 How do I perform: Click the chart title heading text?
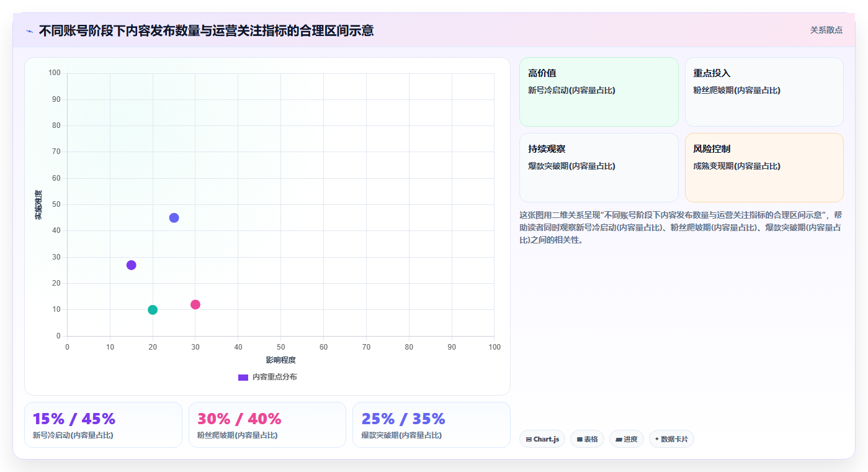(206, 30)
